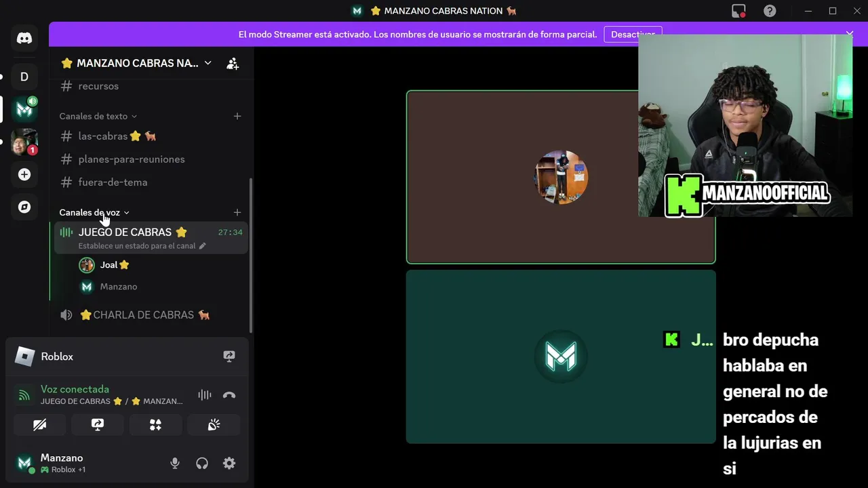Select user Joal in voice channel

161,265
